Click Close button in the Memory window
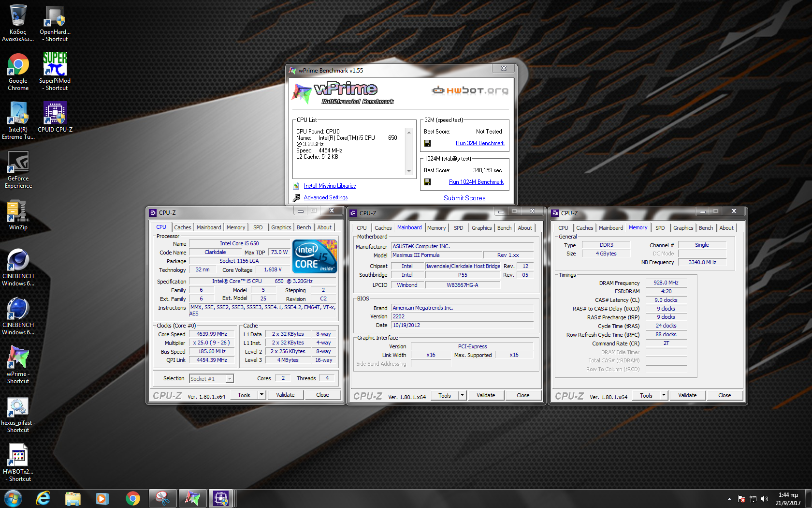812x508 pixels. click(725, 395)
